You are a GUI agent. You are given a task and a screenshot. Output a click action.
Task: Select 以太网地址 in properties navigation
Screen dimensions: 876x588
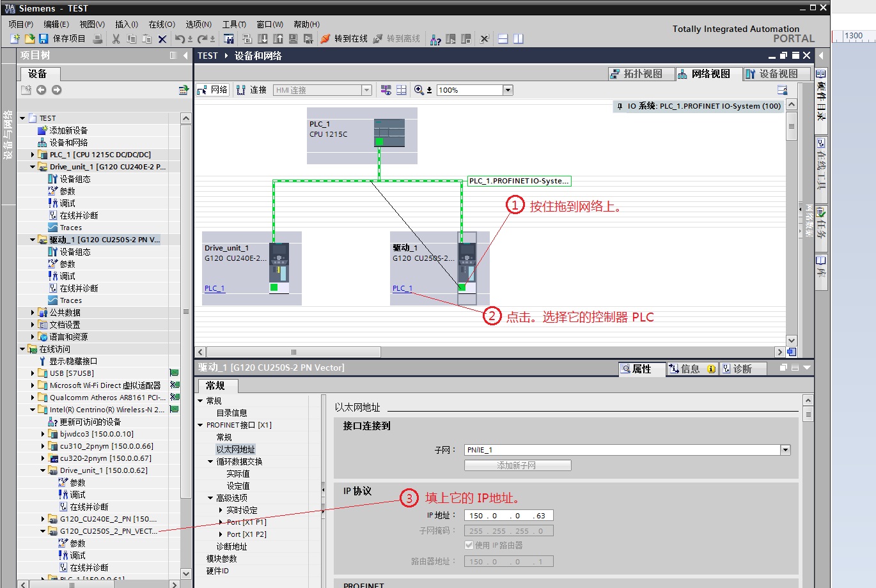click(x=235, y=449)
